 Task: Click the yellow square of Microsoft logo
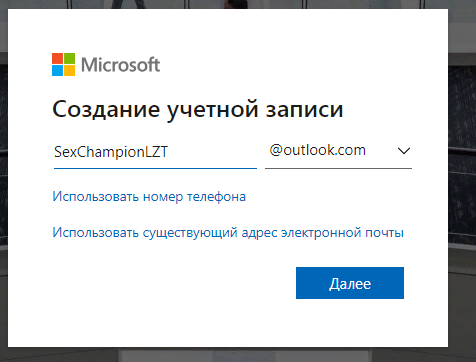point(69,70)
